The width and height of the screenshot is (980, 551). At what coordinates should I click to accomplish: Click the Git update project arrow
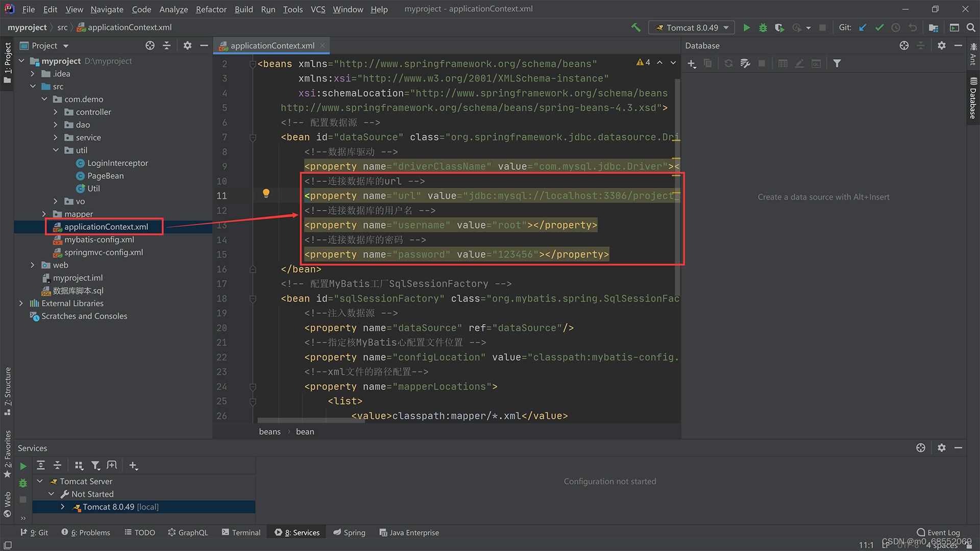pyautogui.click(x=863, y=28)
